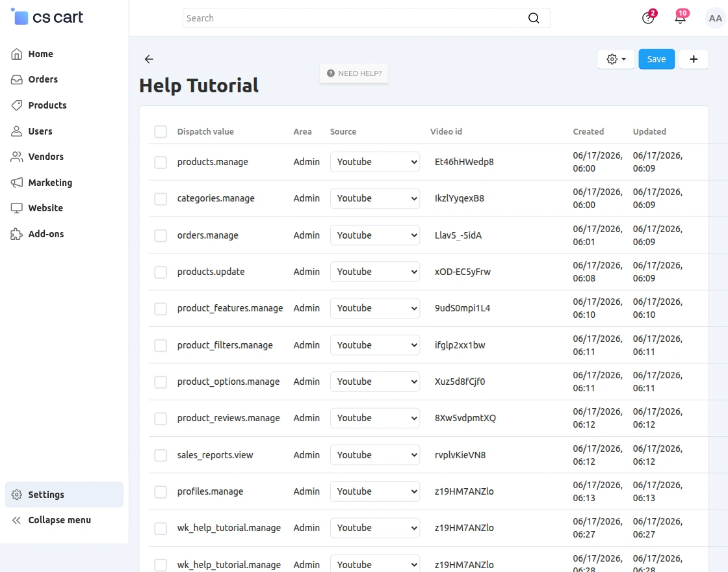The image size is (728, 572).
Task: Click the Website monitor icon
Action: (x=17, y=208)
